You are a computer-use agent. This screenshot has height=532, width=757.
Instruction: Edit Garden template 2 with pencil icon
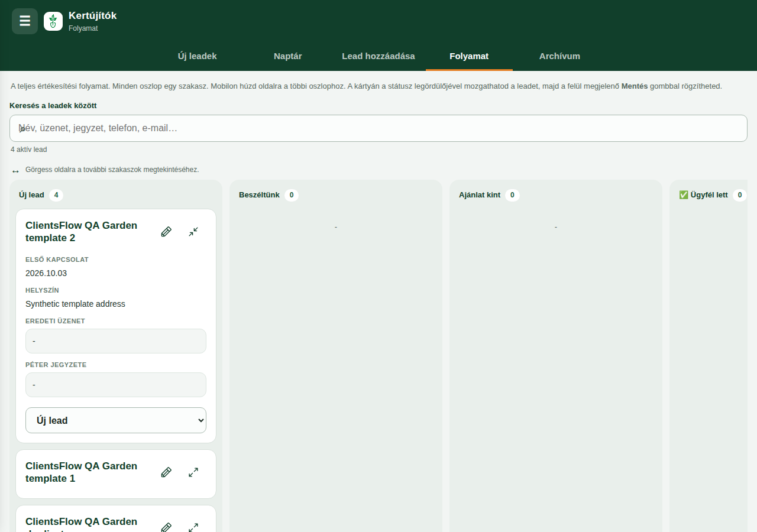(x=166, y=232)
